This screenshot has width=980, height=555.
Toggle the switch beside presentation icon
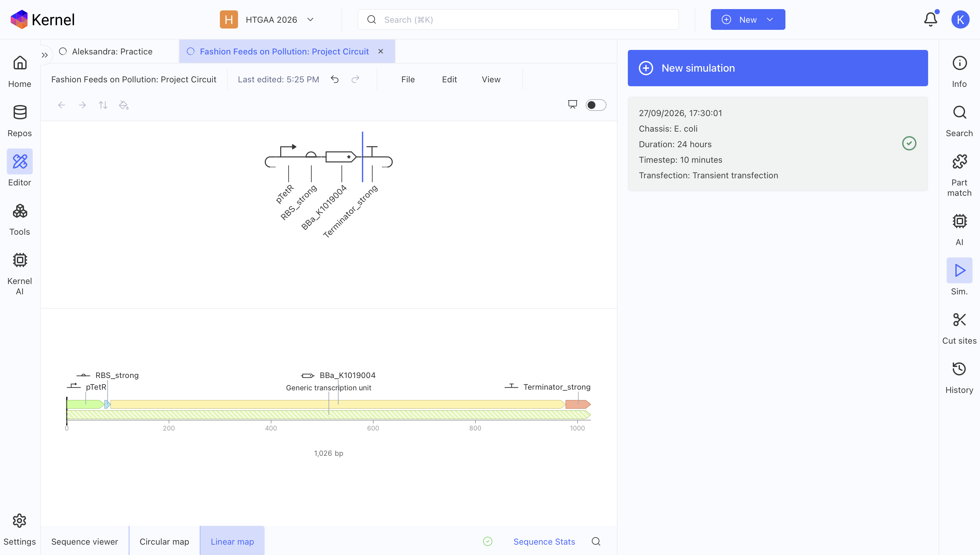point(596,105)
